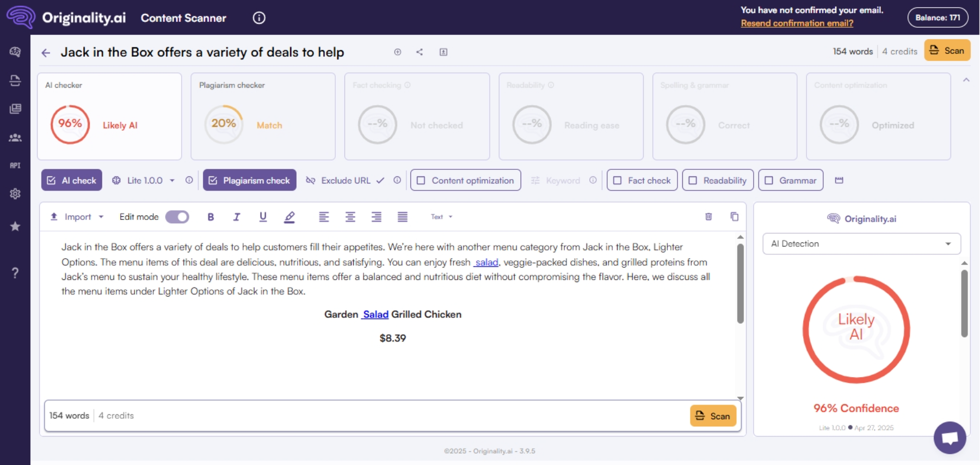
Task: Click the results panel scrollbar
Action: tap(964, 304)
